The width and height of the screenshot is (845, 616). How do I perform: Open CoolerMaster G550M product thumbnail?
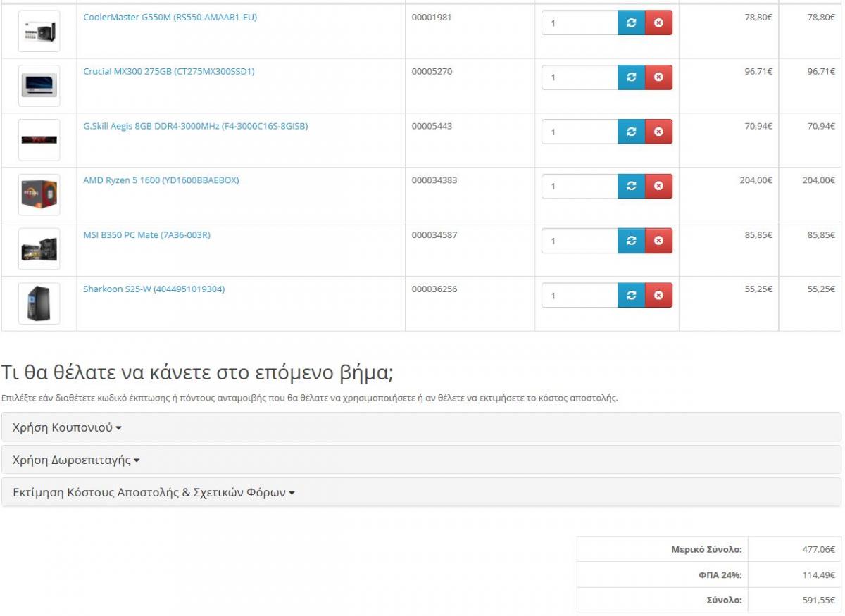coord(39,31)
